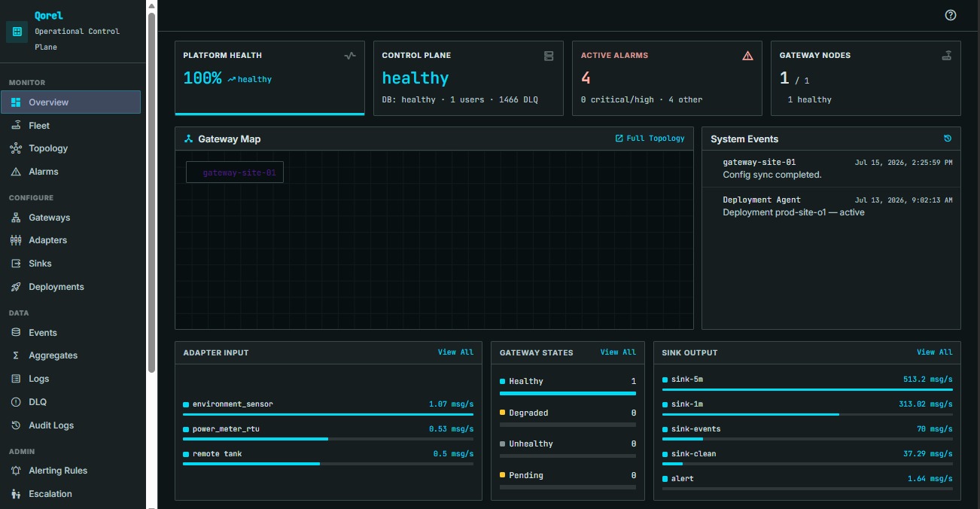Click the Fleet icon in sidebar
980x509 pixels.
pos(16,126)
